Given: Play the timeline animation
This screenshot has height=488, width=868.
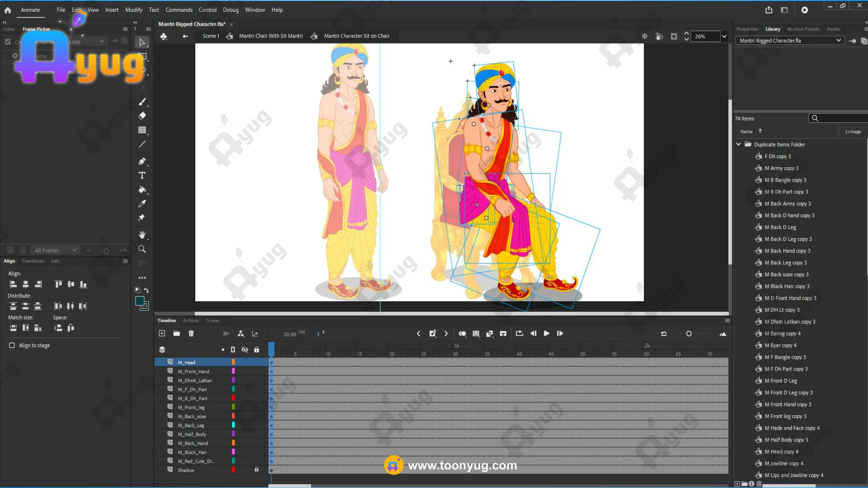Looking at the screenshot, I should 547,333.
